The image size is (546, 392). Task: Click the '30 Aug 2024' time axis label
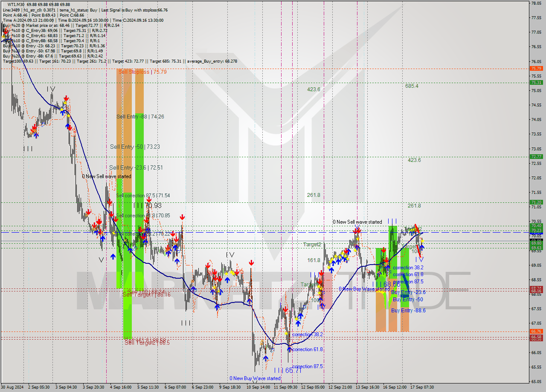tap(12, 387)
